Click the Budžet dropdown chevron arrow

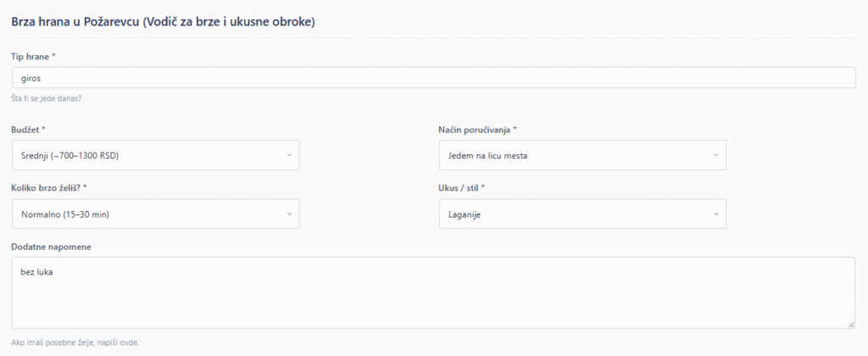289,155
